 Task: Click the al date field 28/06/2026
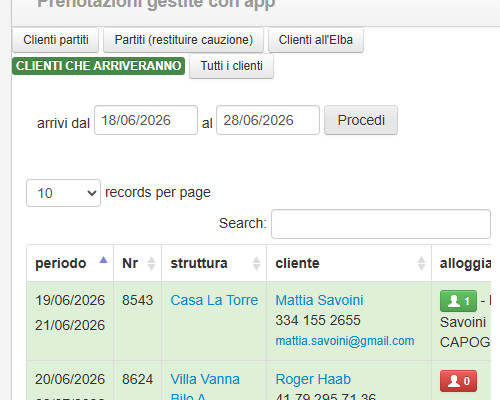pos(268,120)
